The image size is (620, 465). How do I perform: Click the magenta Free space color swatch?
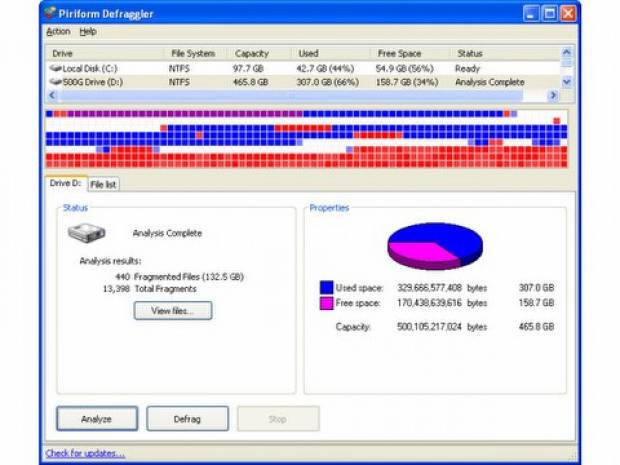[326, 303]
